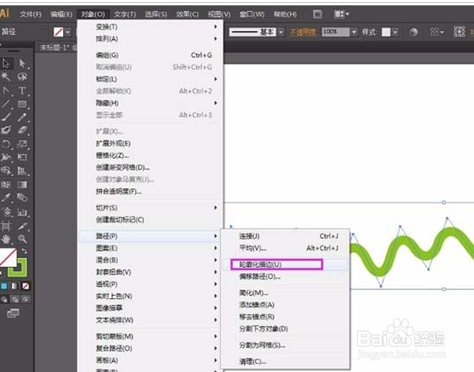Select the Artboard tool
Image resolution: width=474 pixels, height=372 pixels.
pos(6,226)
